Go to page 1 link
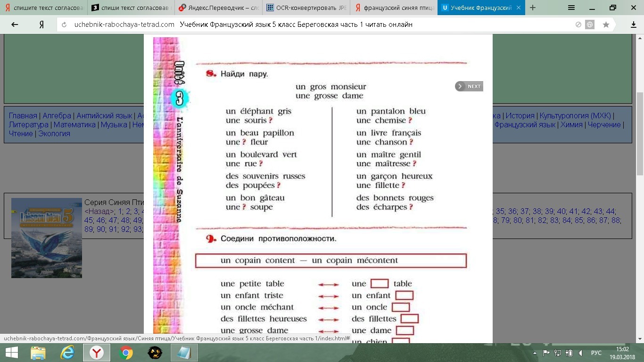Image resolution: width=644 pixels, height=362 pixels. (x=120, y=211)
